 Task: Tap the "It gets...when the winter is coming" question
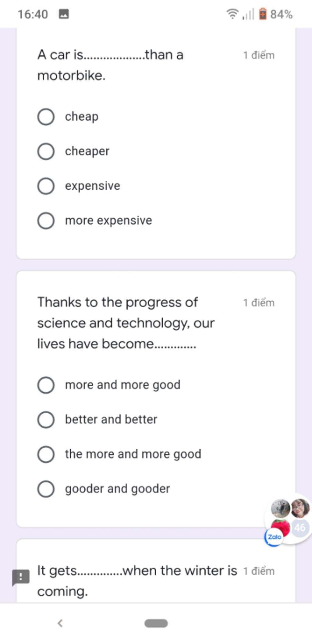(x=137, y=581)
